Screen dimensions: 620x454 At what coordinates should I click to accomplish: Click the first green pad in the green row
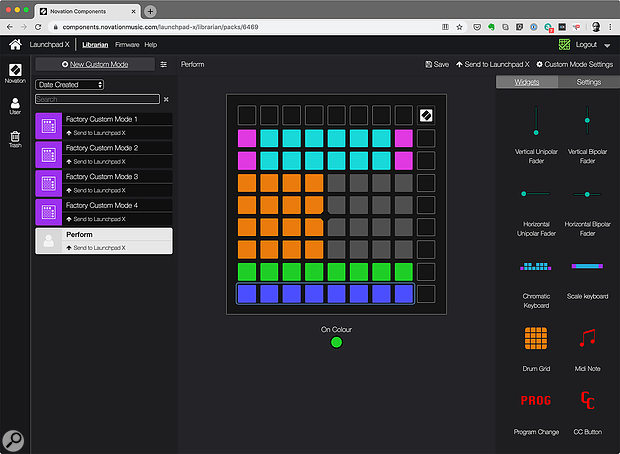pos(247,272)
